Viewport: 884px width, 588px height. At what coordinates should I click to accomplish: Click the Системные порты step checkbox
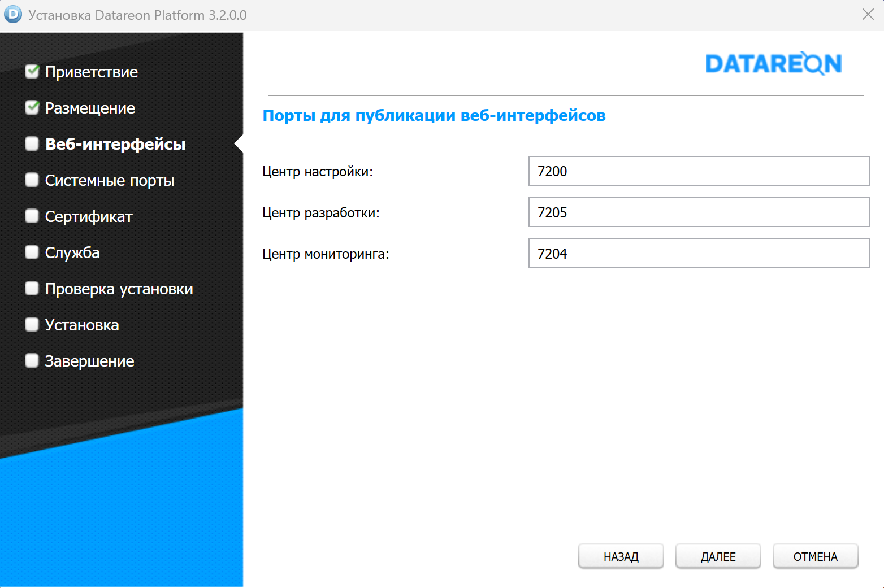[32, 180]
